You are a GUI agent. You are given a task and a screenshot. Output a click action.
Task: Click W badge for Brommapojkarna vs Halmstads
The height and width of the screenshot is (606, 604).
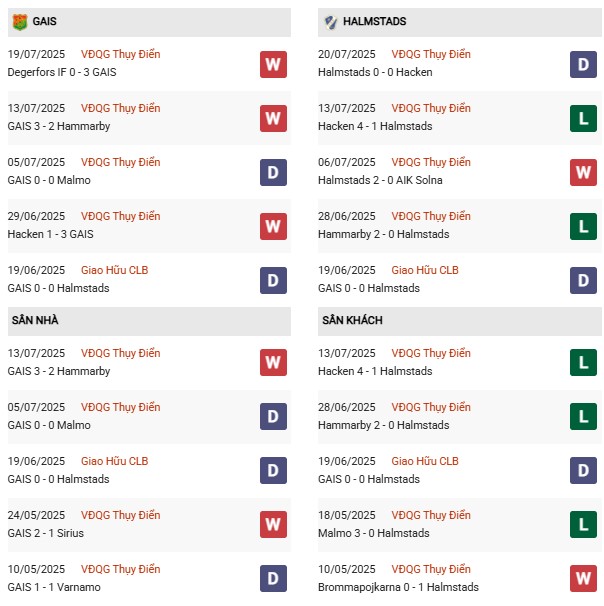(583, 578)
